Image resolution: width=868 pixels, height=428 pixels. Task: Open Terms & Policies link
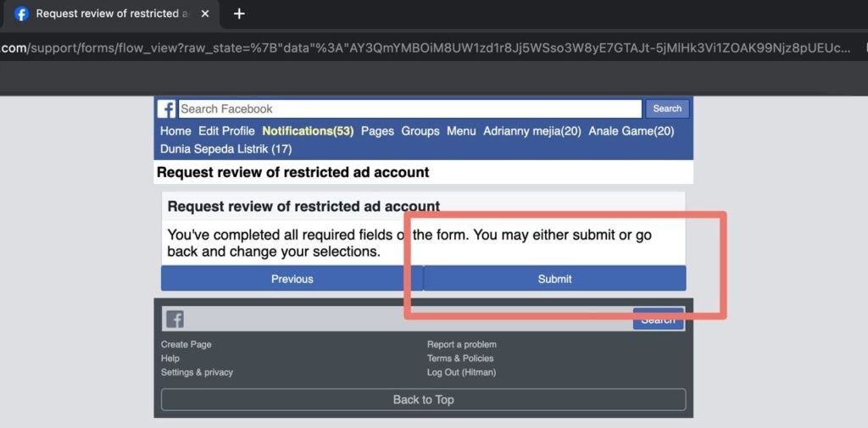(460, 359)
